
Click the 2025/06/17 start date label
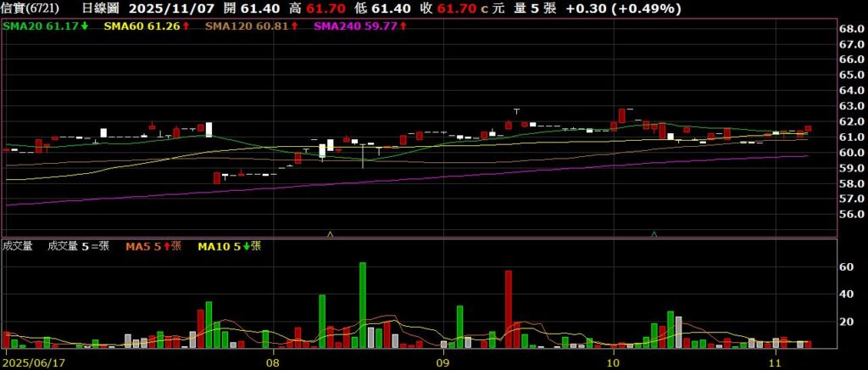(x=36, y=361)
